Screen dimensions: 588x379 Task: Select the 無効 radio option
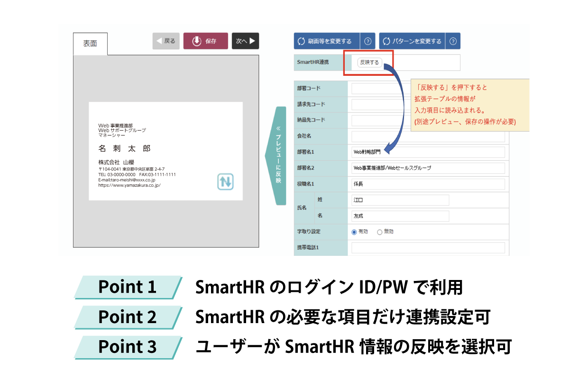point(379,232)
